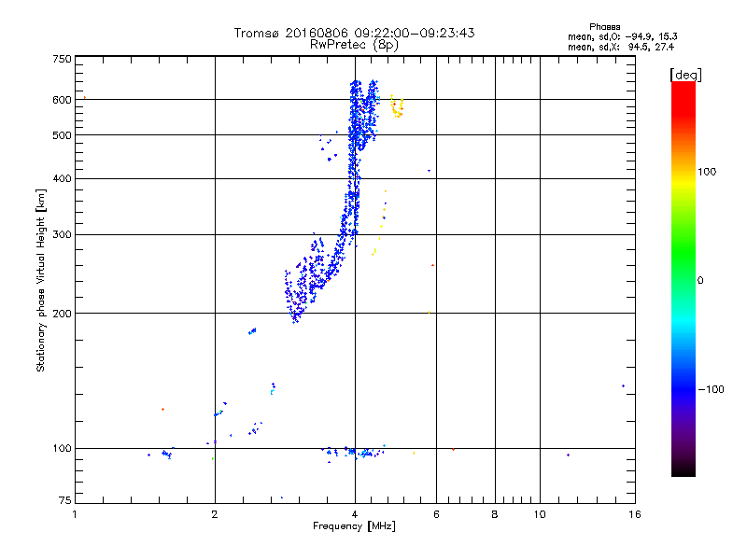
Task: Click the '500' height tick label
Action: tap(62, 135)
